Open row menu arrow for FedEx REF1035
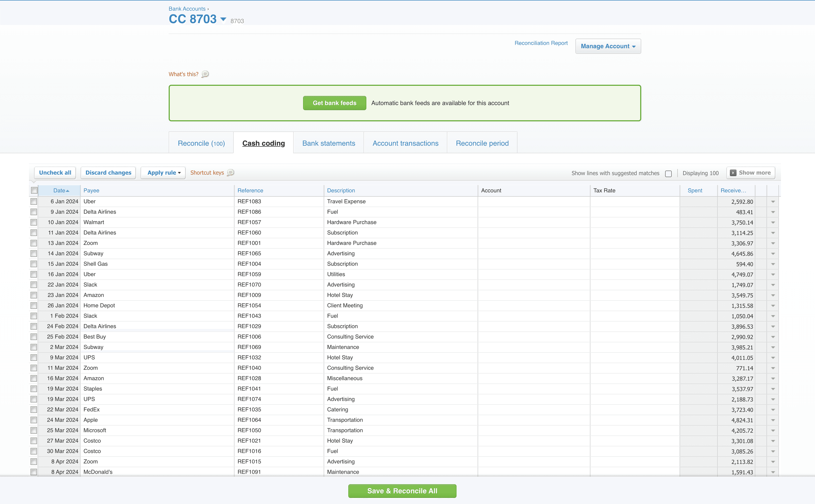815x504 pixels. click(773, 410)
